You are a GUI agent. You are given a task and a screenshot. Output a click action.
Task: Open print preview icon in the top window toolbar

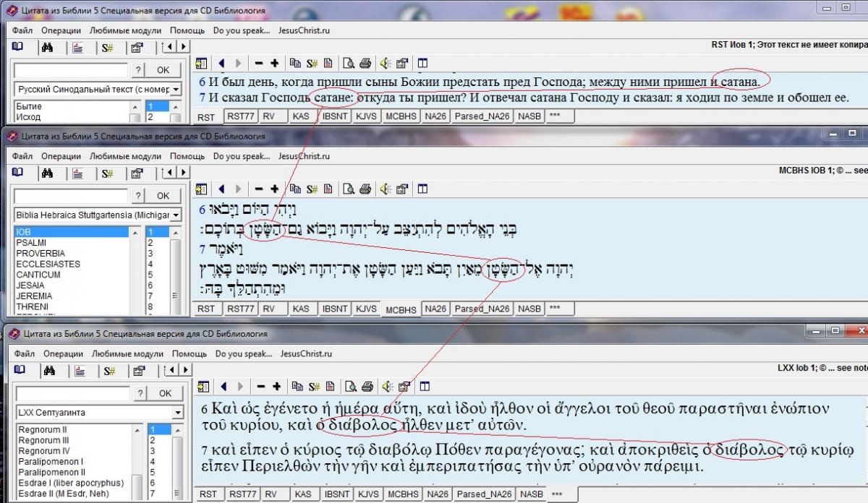[349, 63]
